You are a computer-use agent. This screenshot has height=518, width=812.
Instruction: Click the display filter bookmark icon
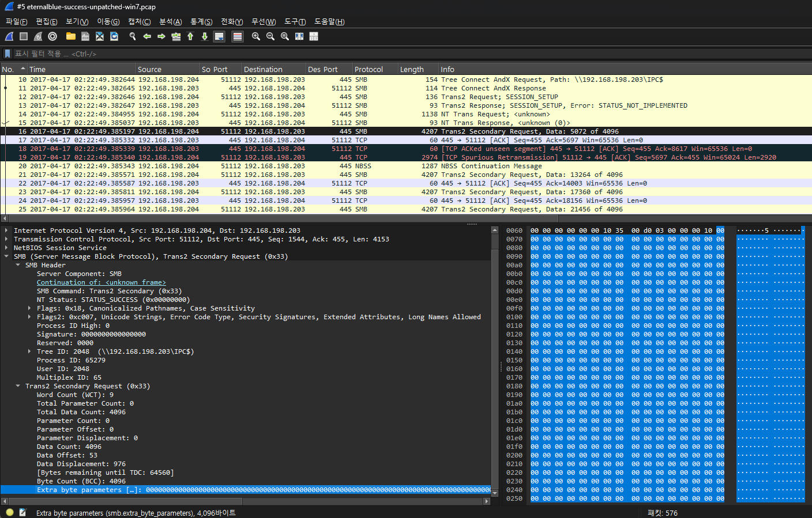click(7, 54)
